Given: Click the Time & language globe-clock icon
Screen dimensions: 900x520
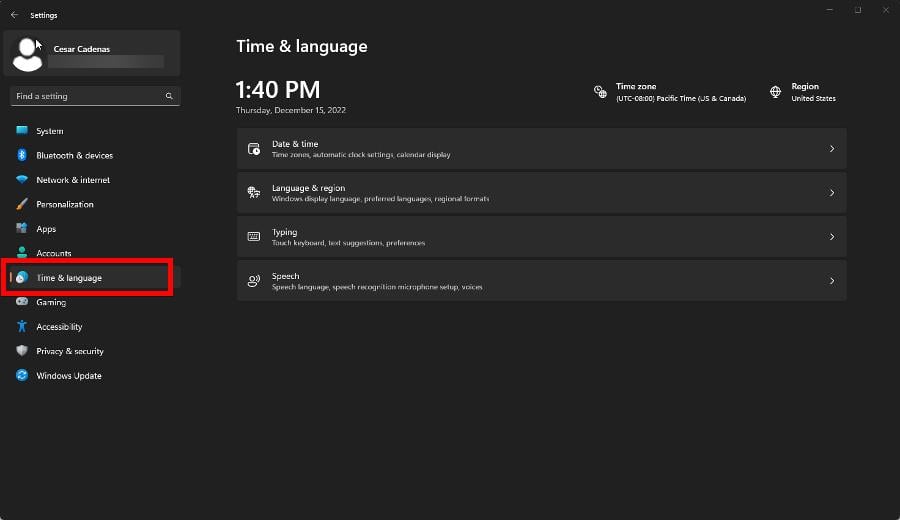Looking at the screenshot, I should click(x=22, y=277).
